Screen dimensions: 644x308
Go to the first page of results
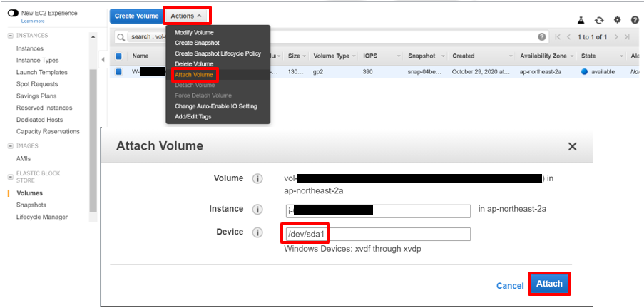(557, 37)
